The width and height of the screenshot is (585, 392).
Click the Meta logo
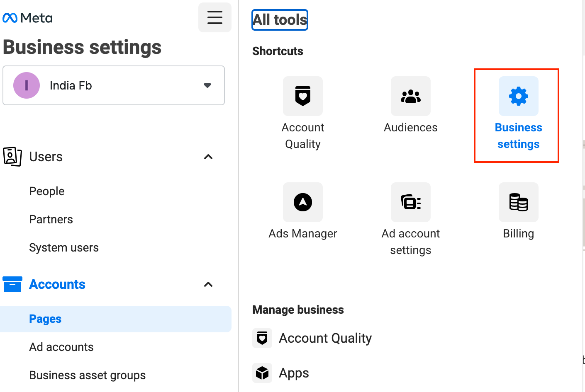click(x=27, y=18)
